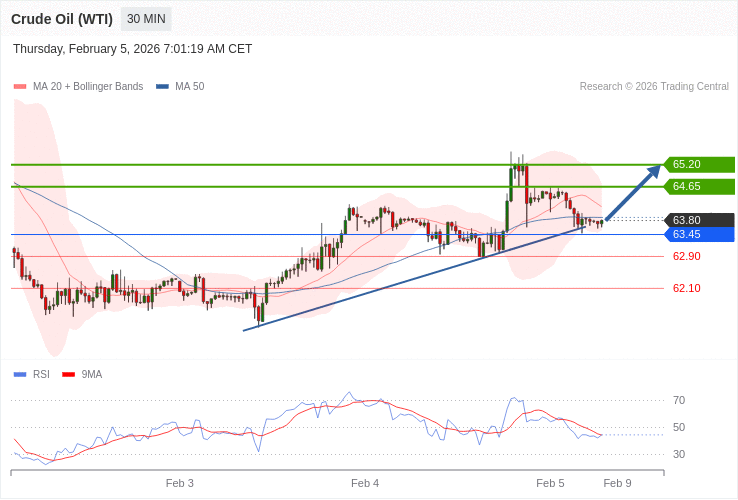
Task: Click the 62.10 red support label
Action: tap(686, 288)
